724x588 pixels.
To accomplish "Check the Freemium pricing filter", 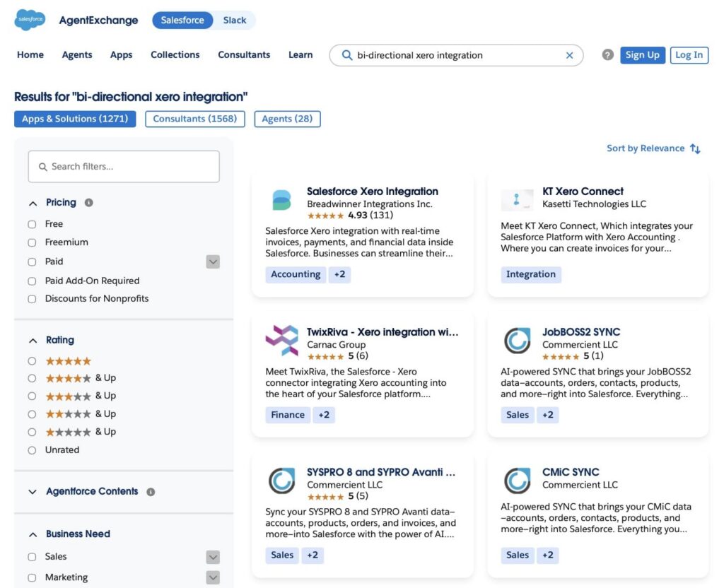I will click(32, 243).
